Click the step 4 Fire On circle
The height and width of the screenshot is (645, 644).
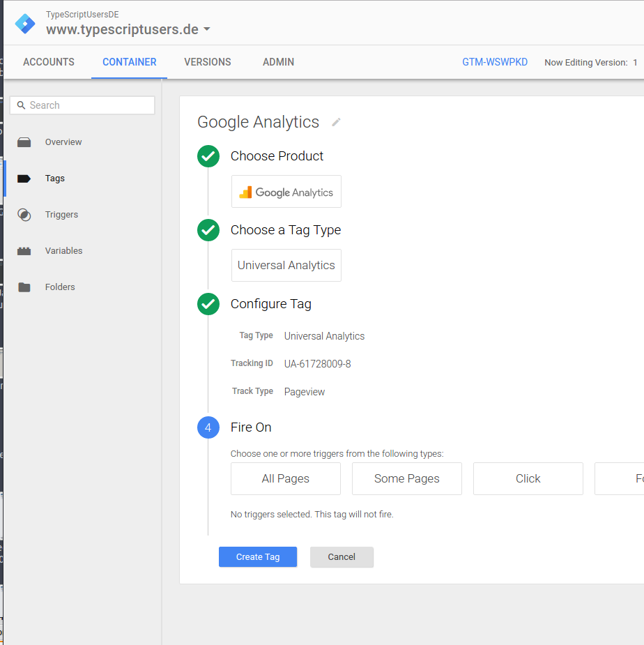tap(208, 427)
